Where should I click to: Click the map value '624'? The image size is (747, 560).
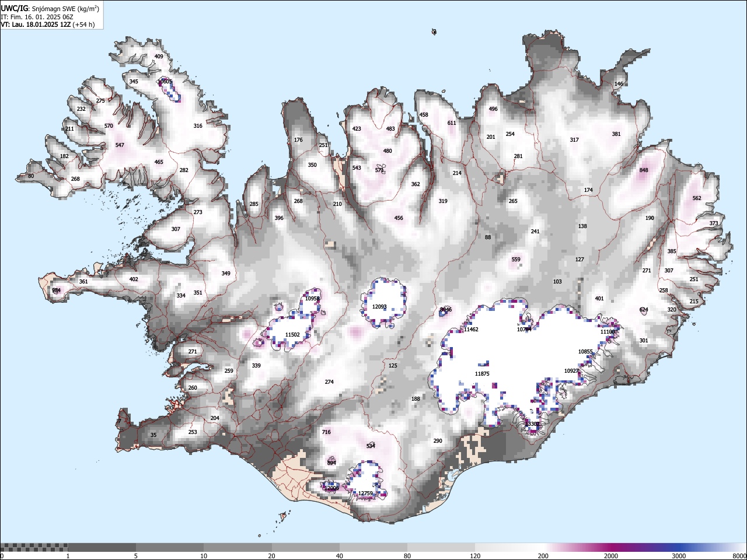click(x=644, y=310)
